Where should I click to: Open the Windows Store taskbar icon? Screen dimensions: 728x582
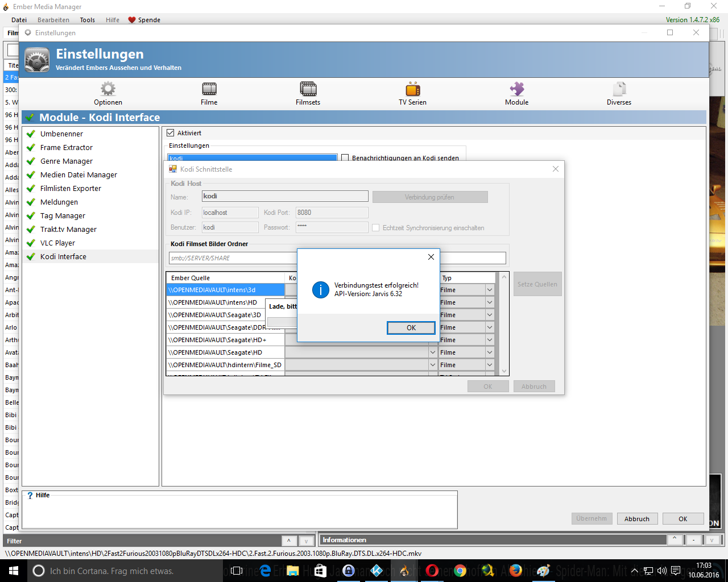point(321,571)
